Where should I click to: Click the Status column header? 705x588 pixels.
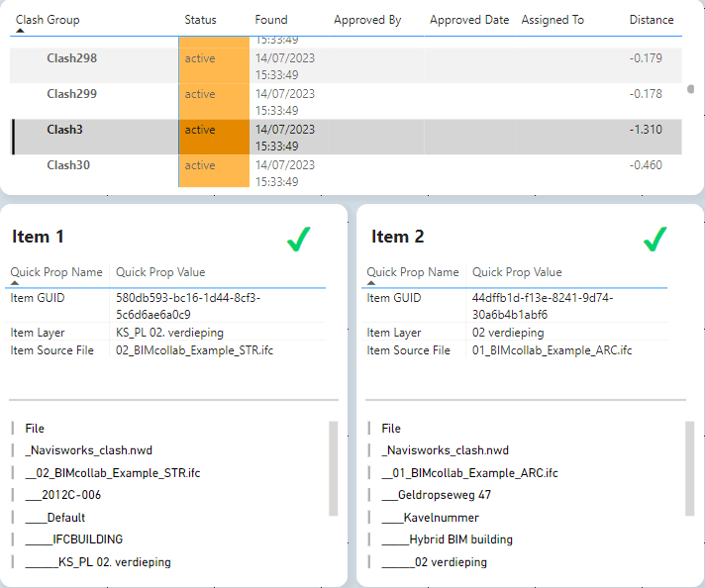(200, 20)
